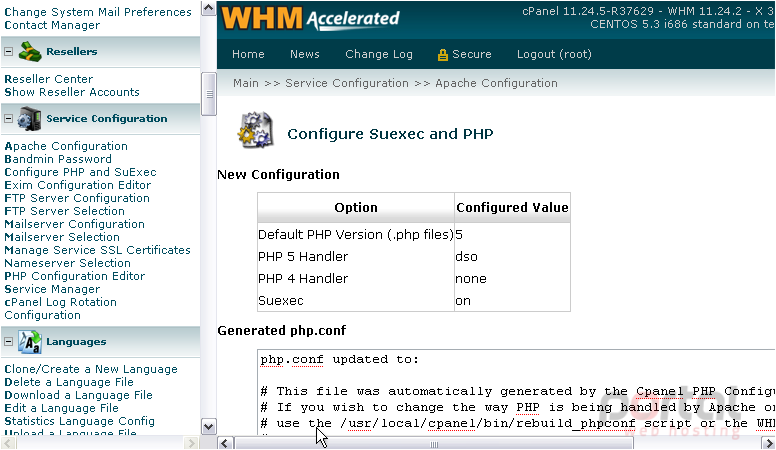The image size is (776, 450).
Task: Click main pane horizontal scroll left arrow
Action: tap(225, 443)
